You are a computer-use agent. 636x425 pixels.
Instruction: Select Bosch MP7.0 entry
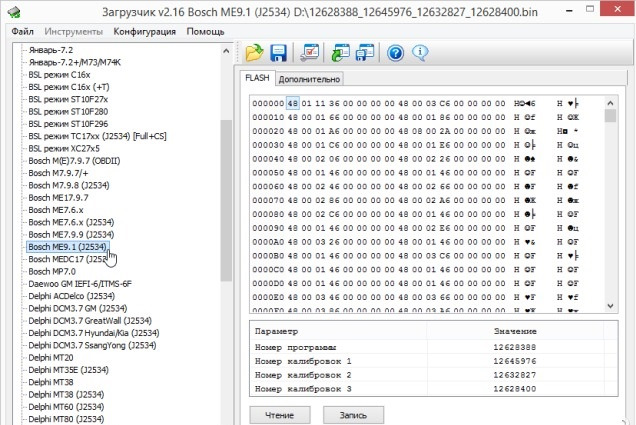point(52,271)
